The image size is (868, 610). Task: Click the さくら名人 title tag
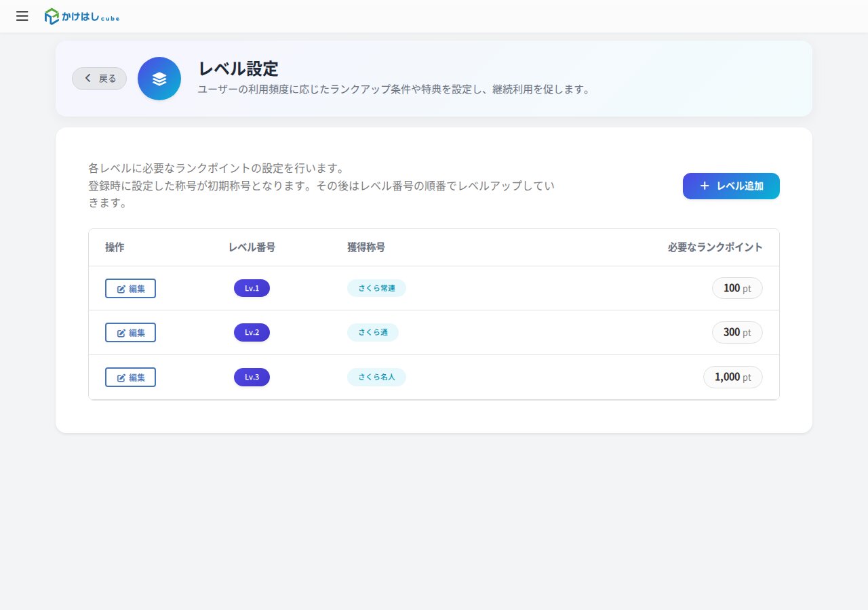coord(376,377)
